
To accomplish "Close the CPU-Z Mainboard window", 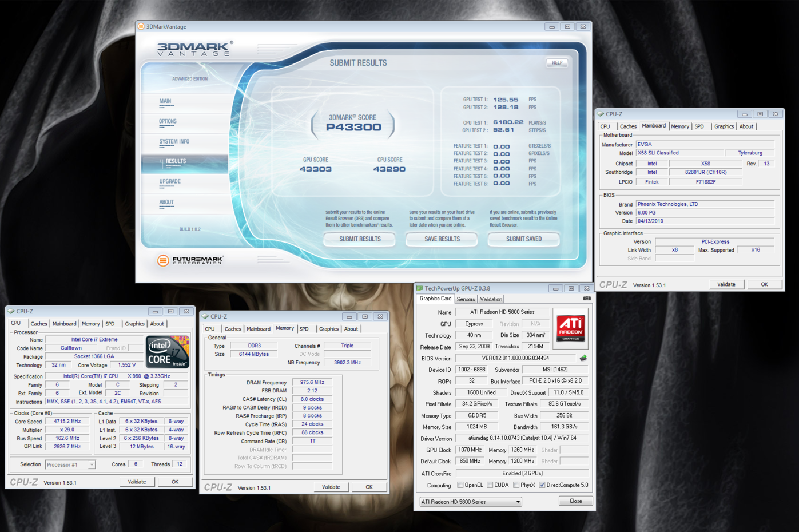I will [x=776, y=114].
